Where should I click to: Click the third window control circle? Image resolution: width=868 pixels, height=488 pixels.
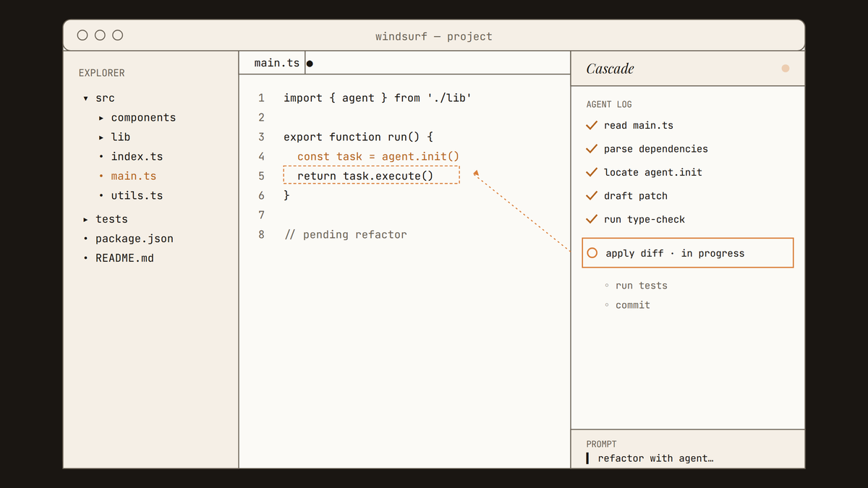118,35
